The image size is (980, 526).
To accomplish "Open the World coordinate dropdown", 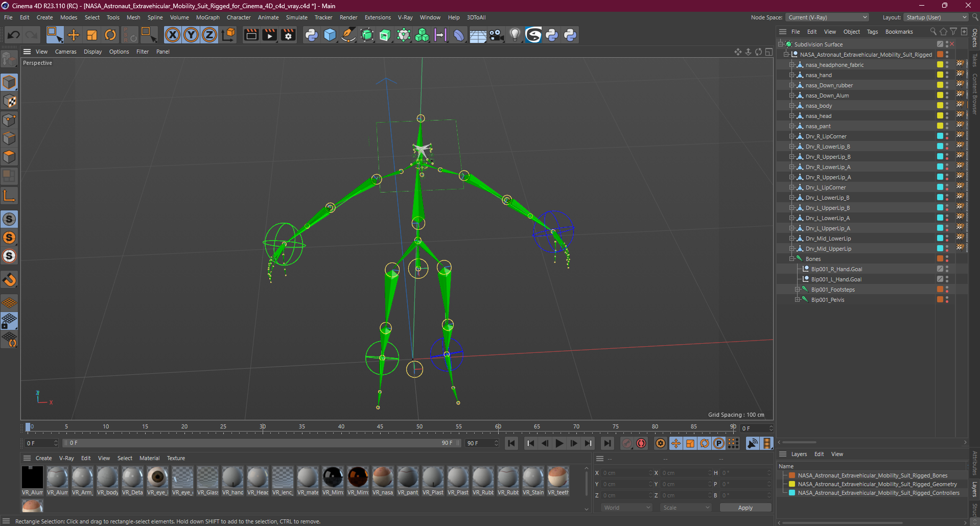I will [x=626, y=508].
